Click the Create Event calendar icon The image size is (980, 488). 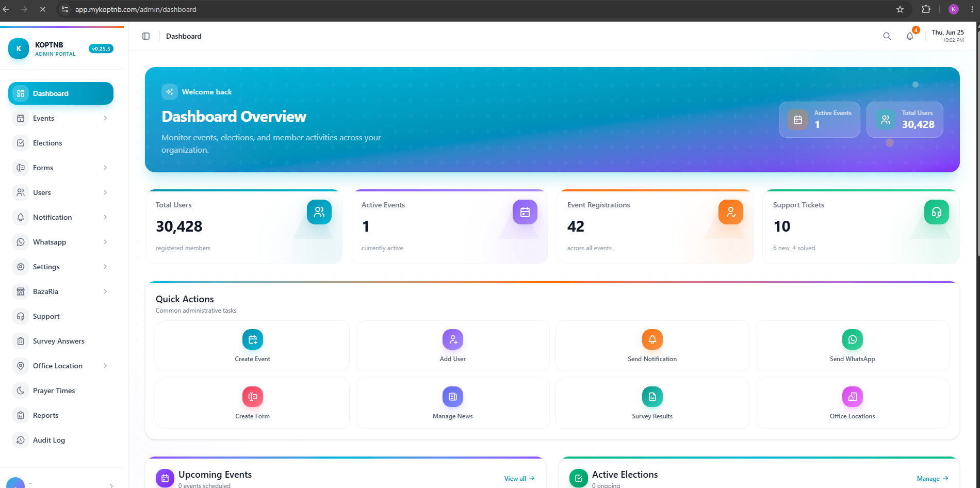[253, 339]
